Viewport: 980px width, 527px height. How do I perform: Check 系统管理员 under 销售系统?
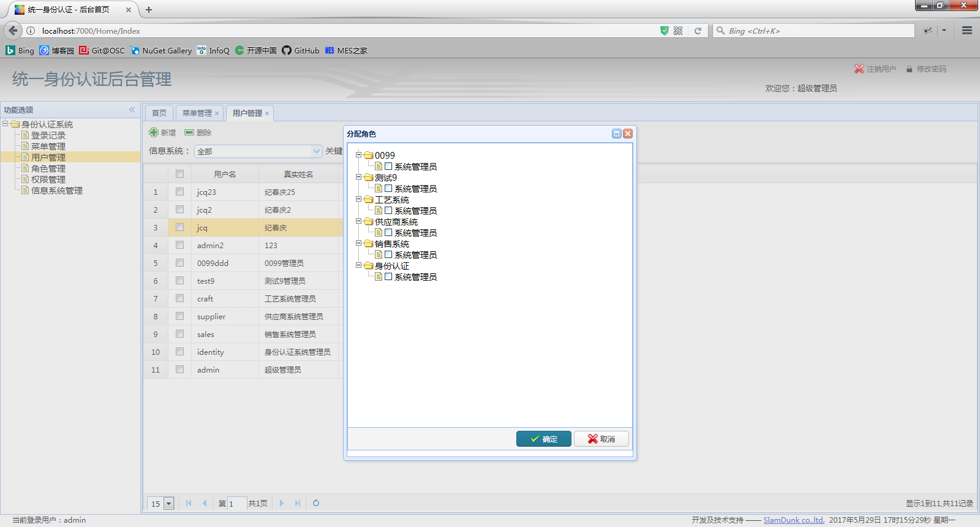point(388,254)
